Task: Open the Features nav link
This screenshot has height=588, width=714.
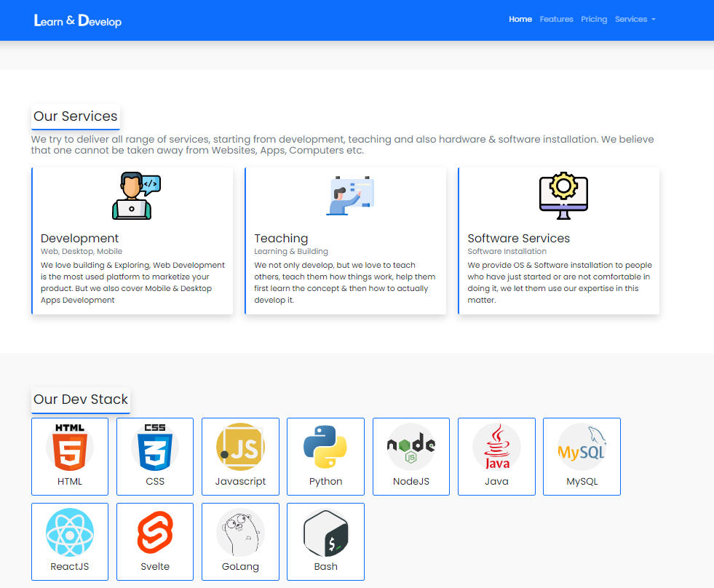Action: (557, 19)
